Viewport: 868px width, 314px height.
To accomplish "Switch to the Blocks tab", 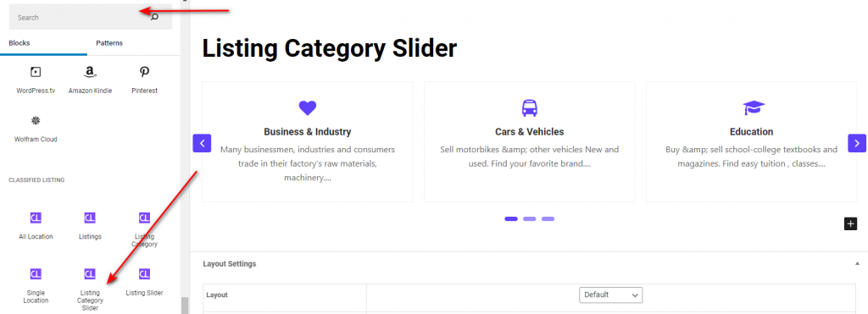I will click(x=19, y=43).
